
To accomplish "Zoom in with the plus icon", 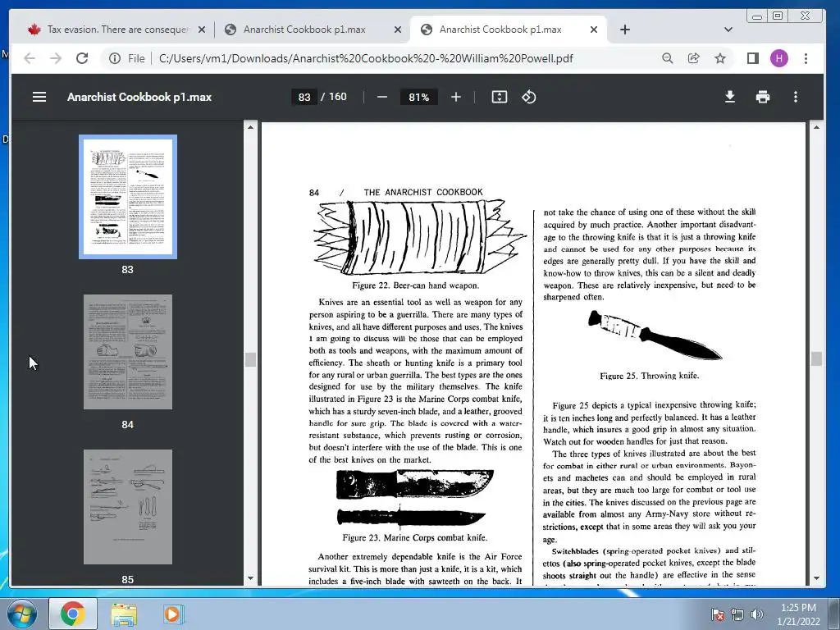I will point(456,97).
